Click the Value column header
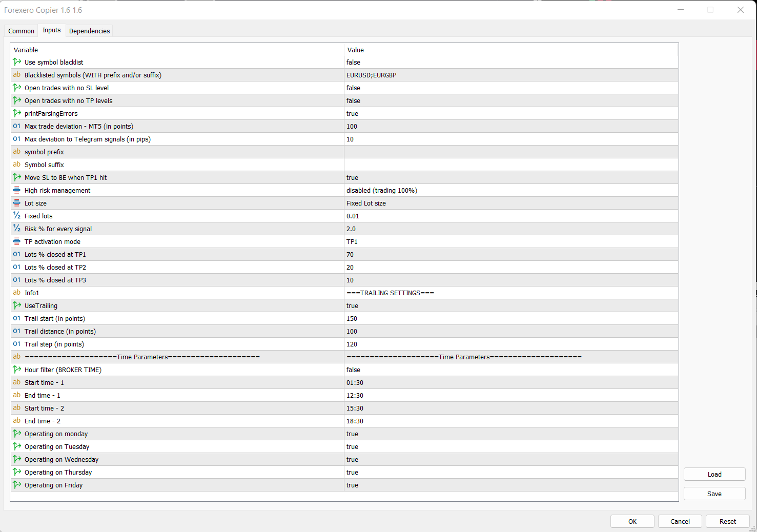Viewport: 757px width, 532px height. coord(511,50)
